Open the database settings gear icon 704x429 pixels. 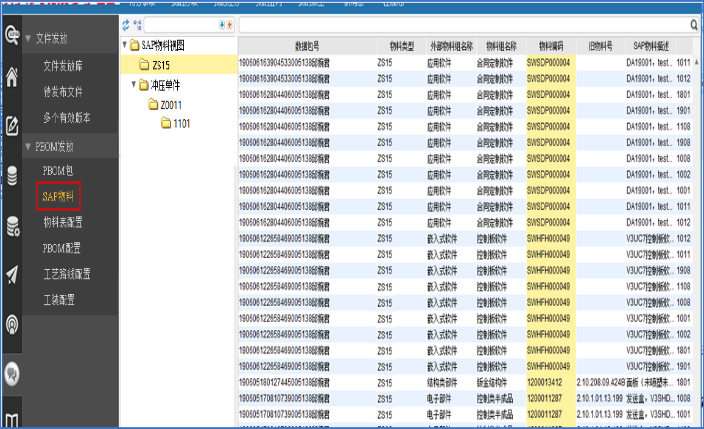[x=13, y=225]
